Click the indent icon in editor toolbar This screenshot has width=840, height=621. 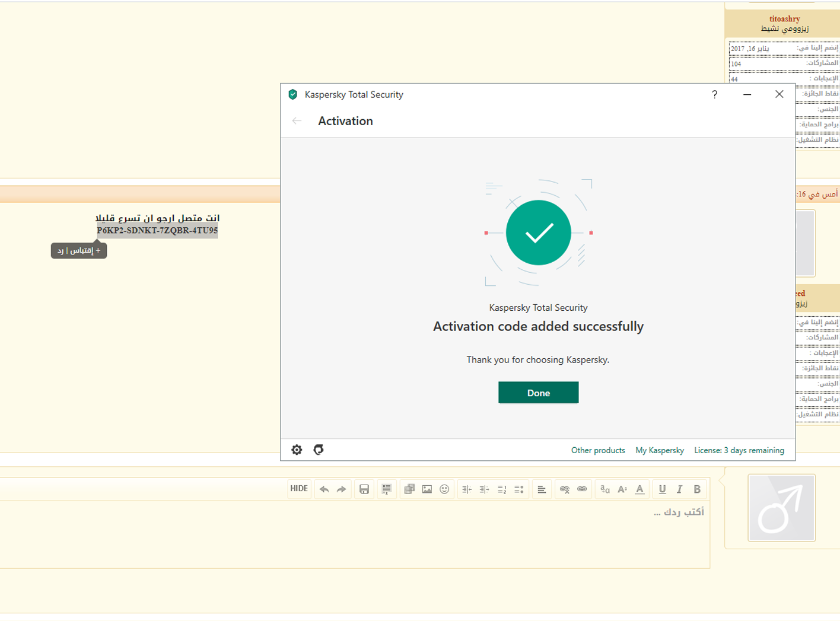click(x=484, y=489)
